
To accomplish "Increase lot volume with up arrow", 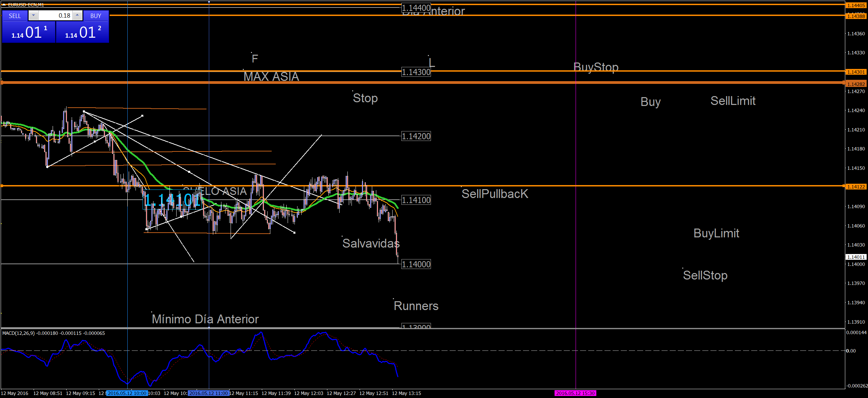I will pos(77,15).
